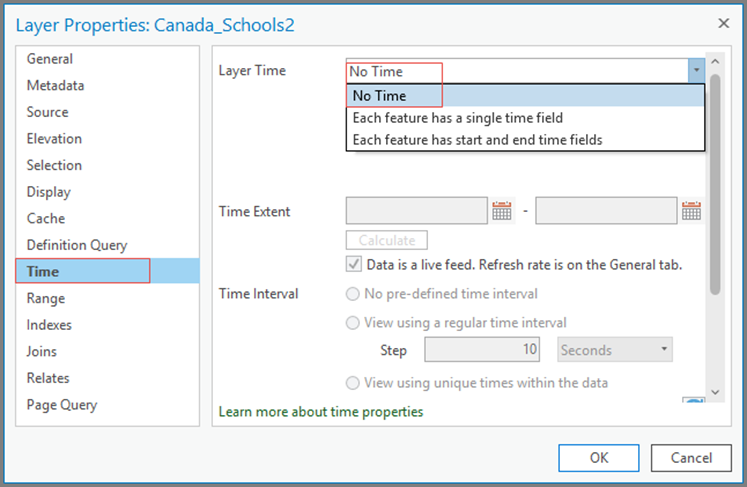The height and width of the screenshot is (487, 747).
Task: Toggle the live feed data checkbox
Action: pyautogui.click(x=353, y=264)
